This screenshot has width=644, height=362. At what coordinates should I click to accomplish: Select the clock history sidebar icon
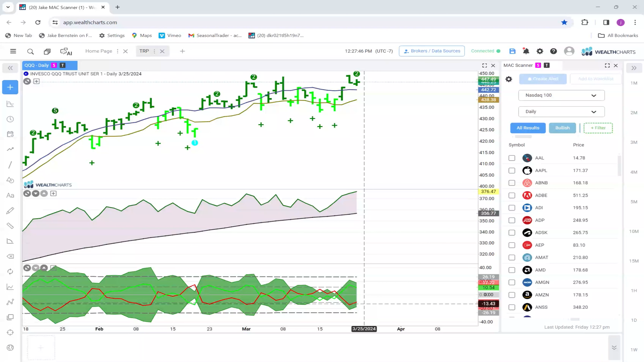tap(10, 119)
